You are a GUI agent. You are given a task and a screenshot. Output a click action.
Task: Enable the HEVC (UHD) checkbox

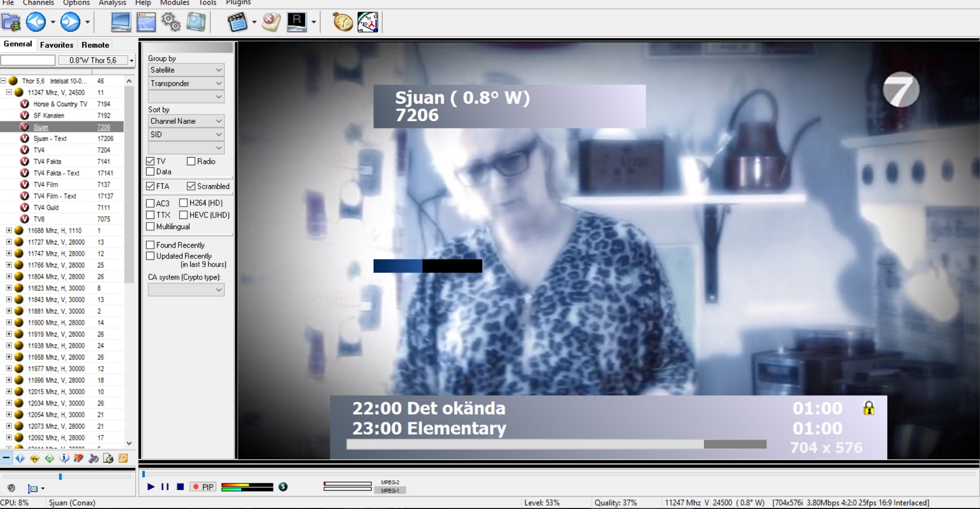[184, 215]
